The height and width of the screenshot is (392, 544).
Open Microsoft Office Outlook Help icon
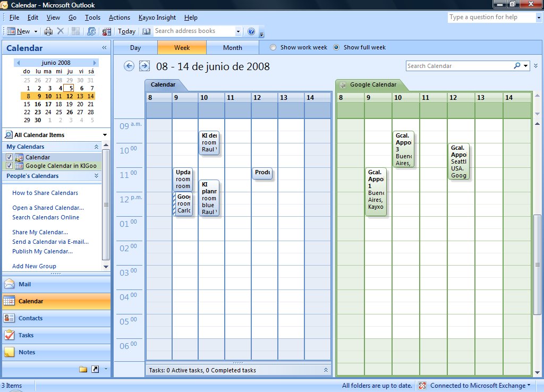pos(251,31)
